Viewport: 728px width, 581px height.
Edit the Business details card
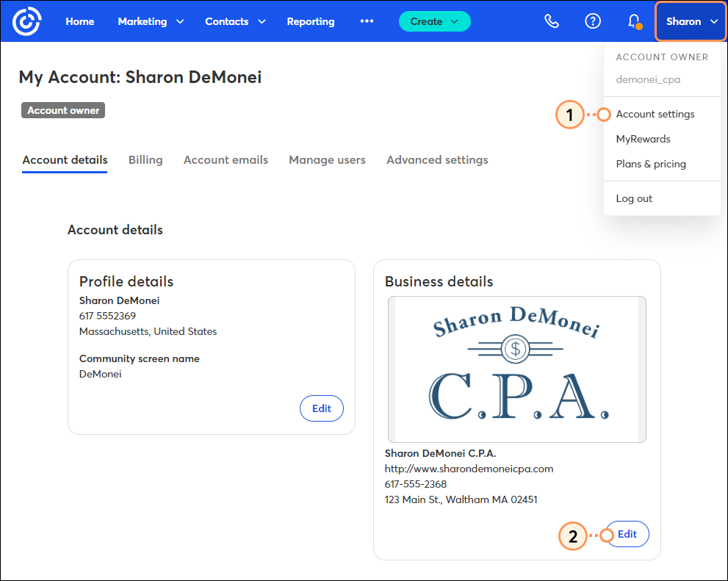[x=627, y=534]
